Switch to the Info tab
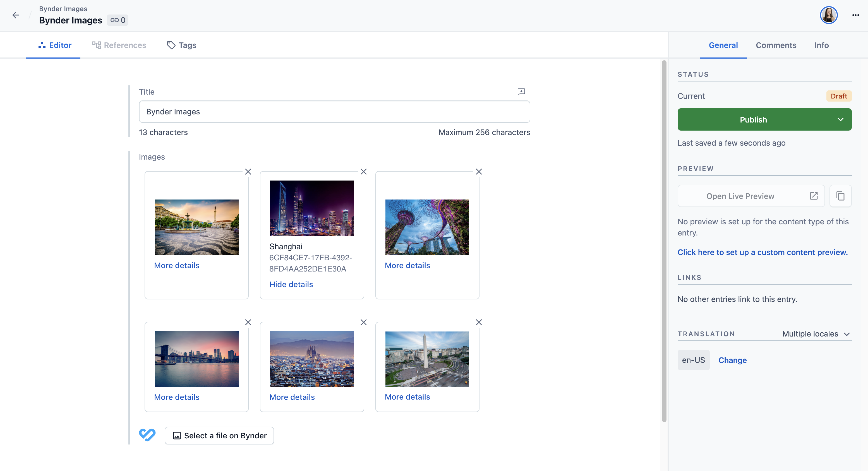This screenshot has width=868, height=471. [821, 45]
